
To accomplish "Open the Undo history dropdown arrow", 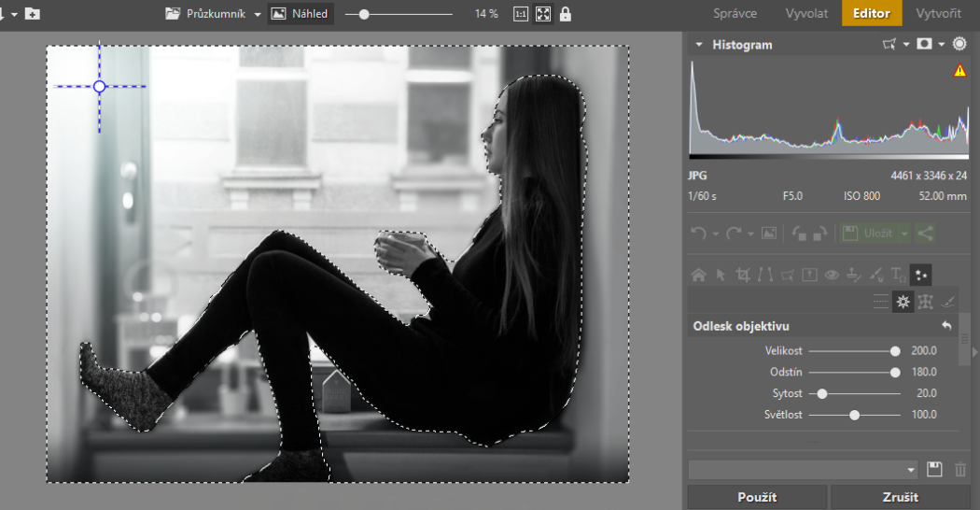I will (x=716, y=234).
